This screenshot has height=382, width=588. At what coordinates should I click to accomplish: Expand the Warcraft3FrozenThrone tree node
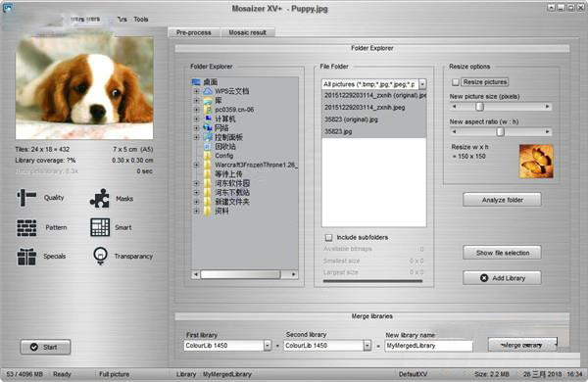pyautogui.click(x=196, y=165)
